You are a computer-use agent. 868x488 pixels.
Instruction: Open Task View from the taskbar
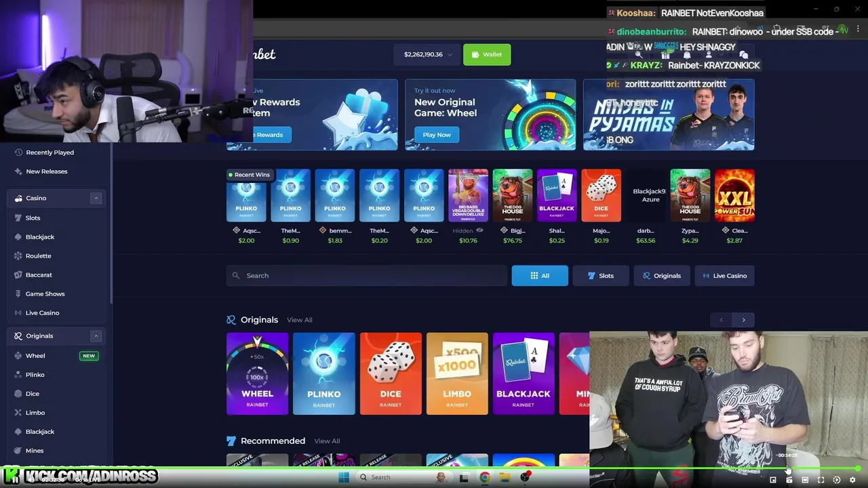(x=464, y=477)
